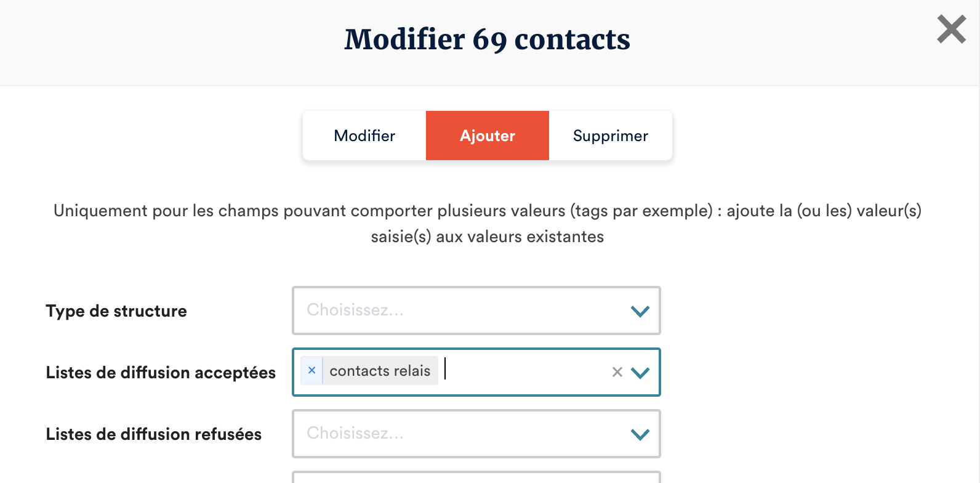The width and height of the screenshot is (980, 483).
Task: Expand the Listes de diffusion refusées chevron
Action: [640, 434]
